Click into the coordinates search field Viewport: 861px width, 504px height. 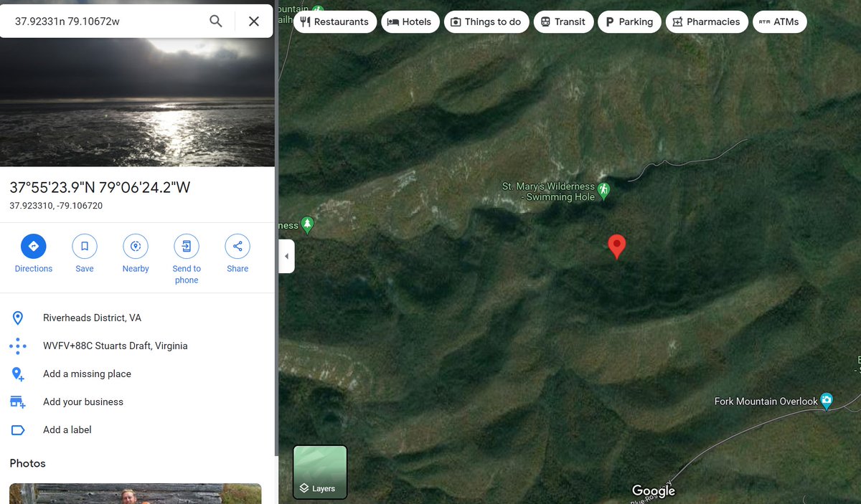tap(108, 22)
